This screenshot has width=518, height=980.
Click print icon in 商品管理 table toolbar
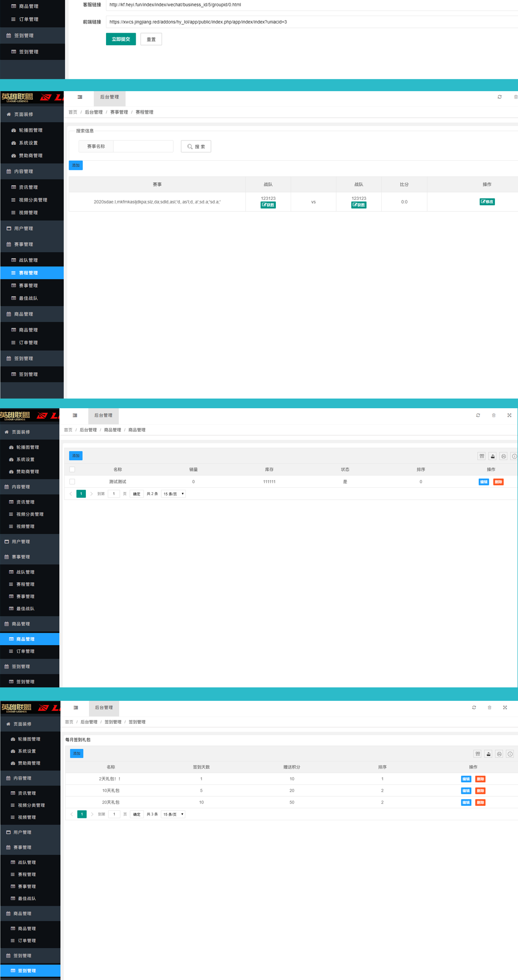[504, 456]
